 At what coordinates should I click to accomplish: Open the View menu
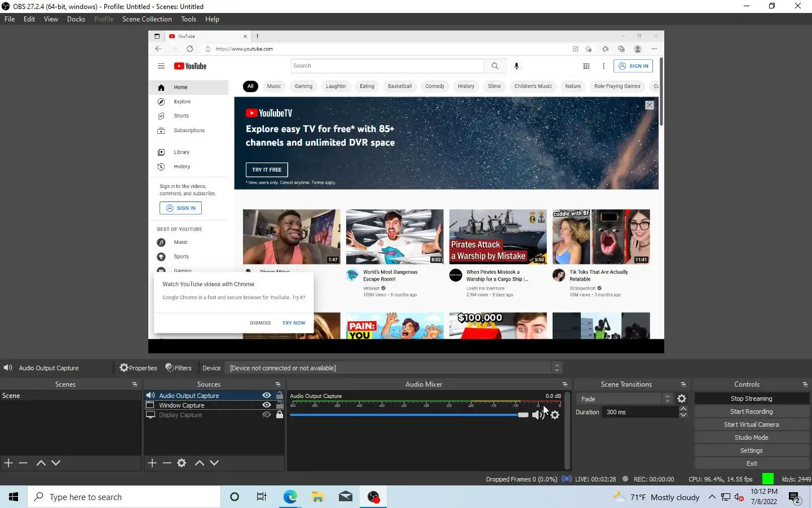click(x=51, y=19)
